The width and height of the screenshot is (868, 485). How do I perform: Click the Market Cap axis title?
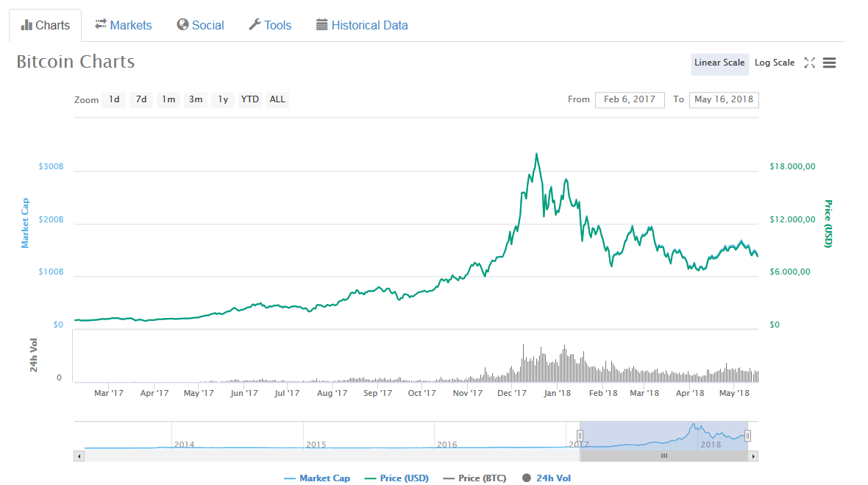25,223
